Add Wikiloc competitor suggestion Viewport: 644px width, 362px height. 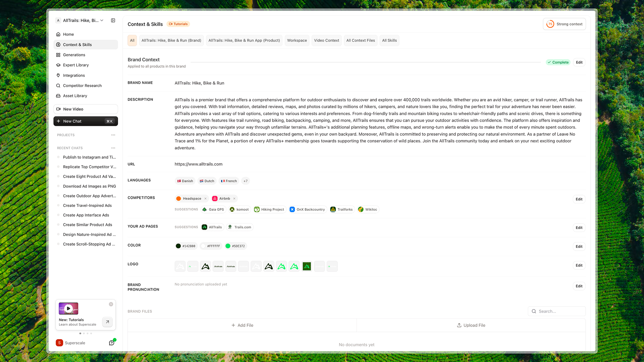(x=368, y=209)
